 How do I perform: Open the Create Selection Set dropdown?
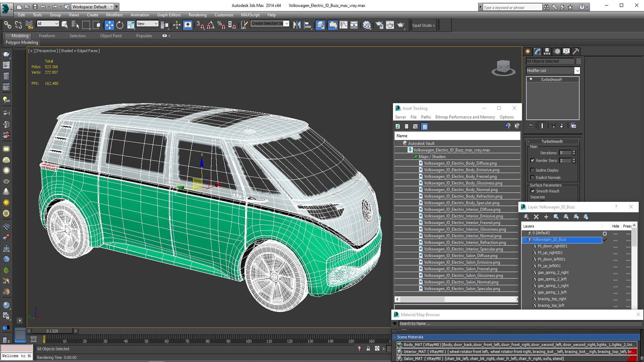coord(286,23)
